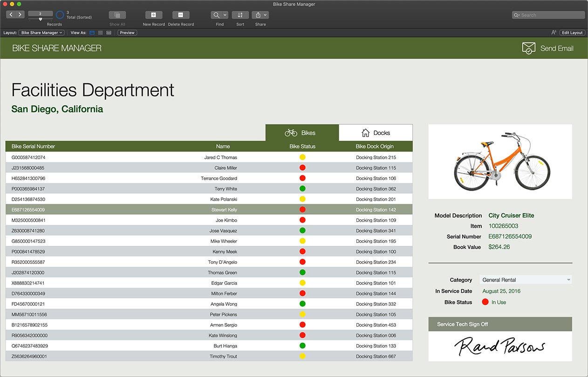This screenshot has height=377, width=588.
Task: Click the Bike Status column header
Action: coord(302,146)
